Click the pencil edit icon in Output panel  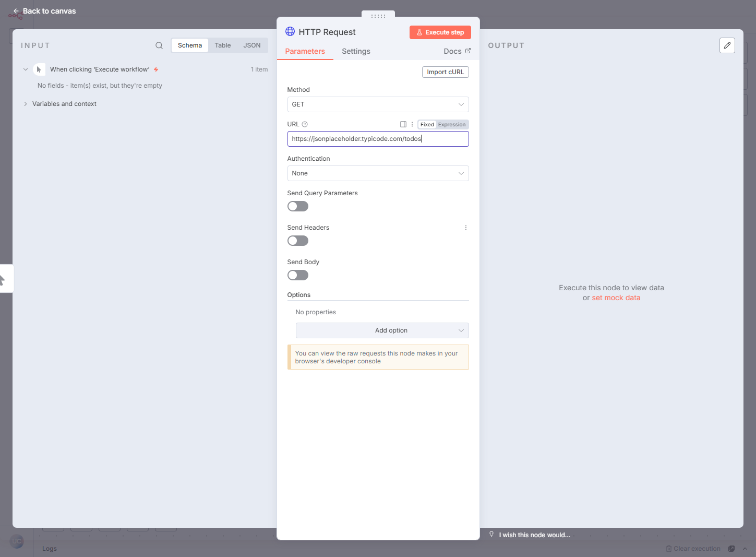pyautogui.click(x=727, y=45)
